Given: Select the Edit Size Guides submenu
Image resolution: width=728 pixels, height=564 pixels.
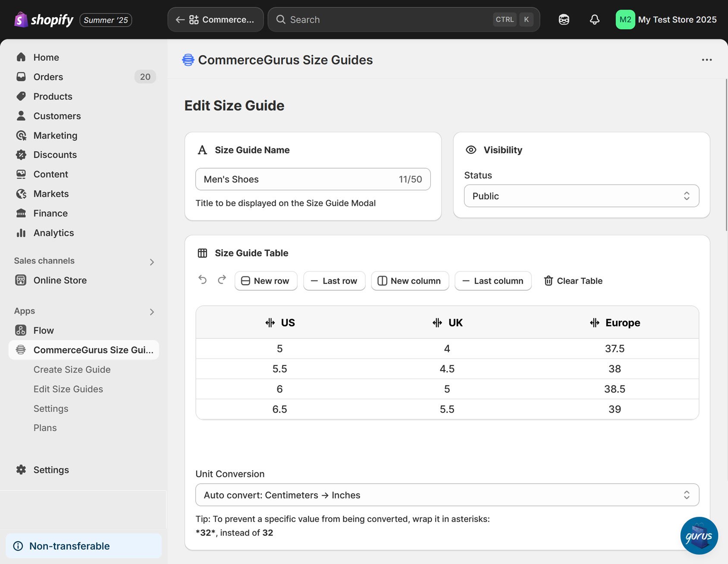Looking at the screenshot, I should coord(68,389).
